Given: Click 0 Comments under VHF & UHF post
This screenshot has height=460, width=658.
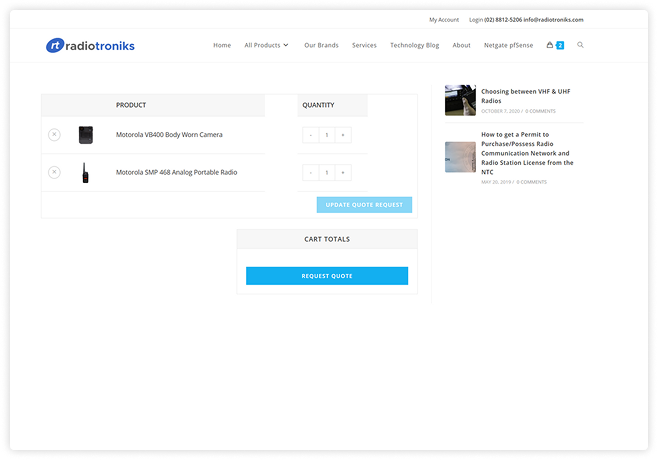Looking at the screenshot, I should [x=540, y=111].
